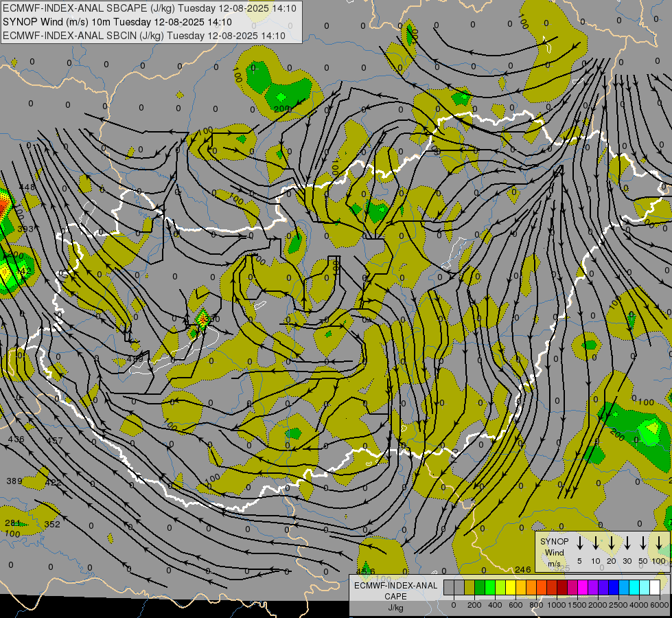
Task: Click the 4000 tick label on CAPE scale
Action: pyautogui.click(x=639, y=605)
